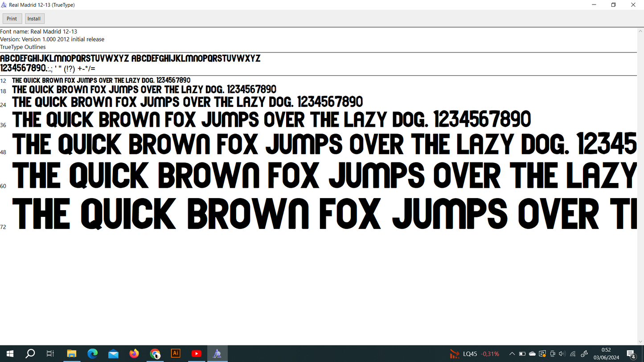Check battery status tray icon
The width and height of the screenshot is (644, 362).
522,354
